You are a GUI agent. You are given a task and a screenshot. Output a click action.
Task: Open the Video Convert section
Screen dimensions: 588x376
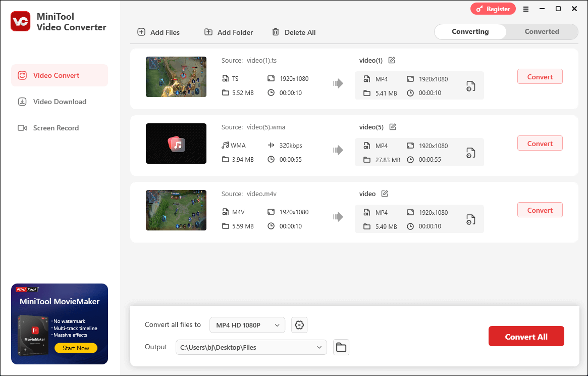(60, 75)
